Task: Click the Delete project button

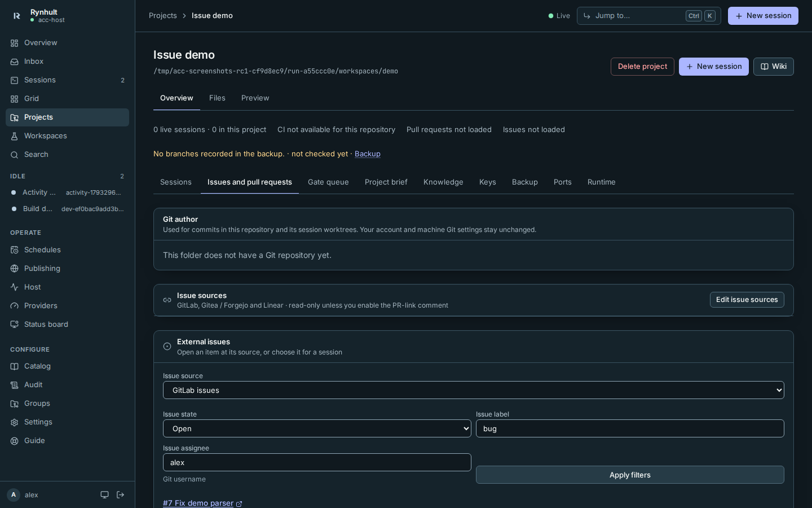Action: (642, 67)
